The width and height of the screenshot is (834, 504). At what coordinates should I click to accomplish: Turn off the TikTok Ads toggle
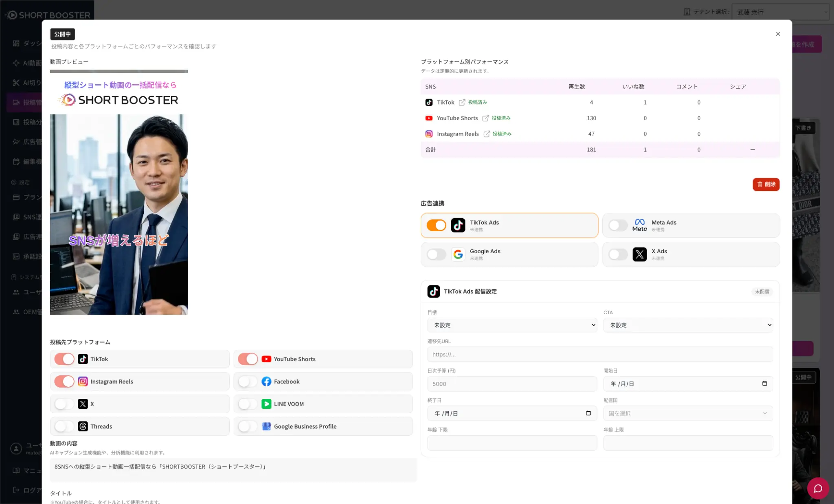437,225
